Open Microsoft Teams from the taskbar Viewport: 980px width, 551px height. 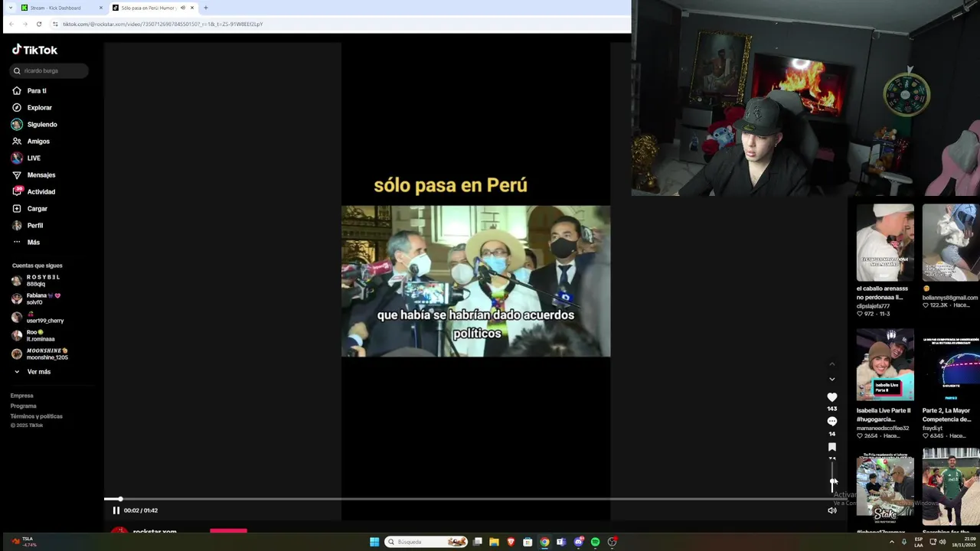click(561, 542)
